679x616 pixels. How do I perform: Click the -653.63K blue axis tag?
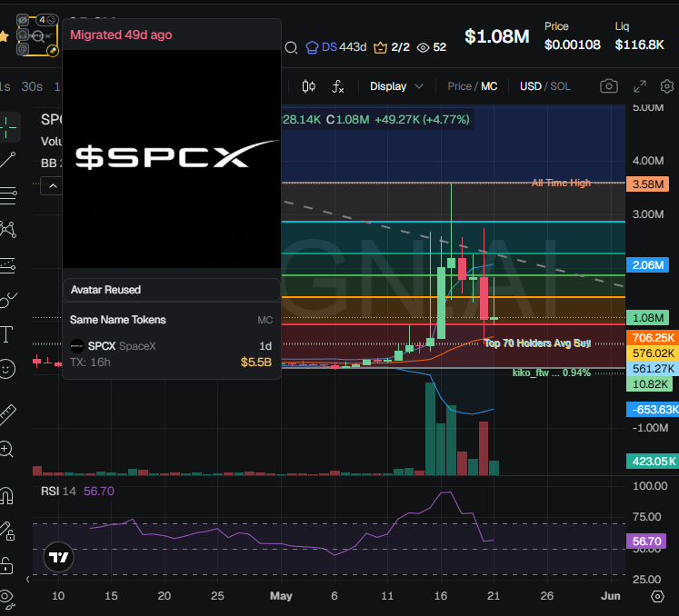(653, 409)
